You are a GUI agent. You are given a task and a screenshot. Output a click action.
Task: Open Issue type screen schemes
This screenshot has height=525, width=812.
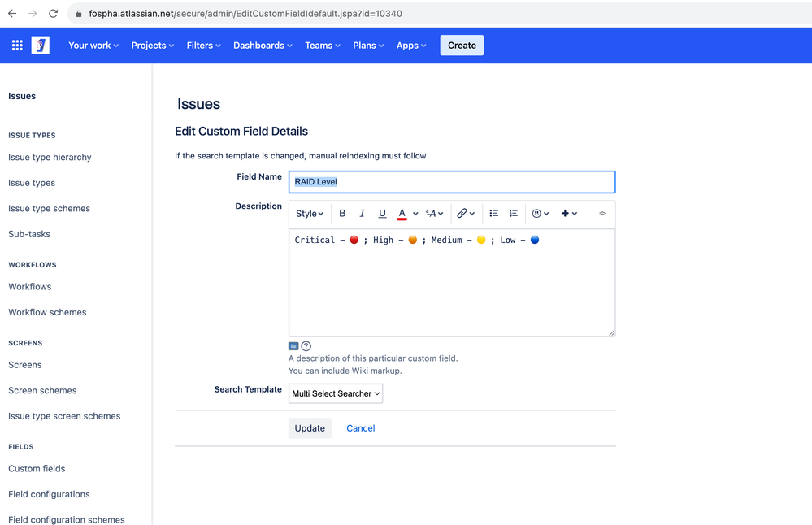click(x=64, y=416)
